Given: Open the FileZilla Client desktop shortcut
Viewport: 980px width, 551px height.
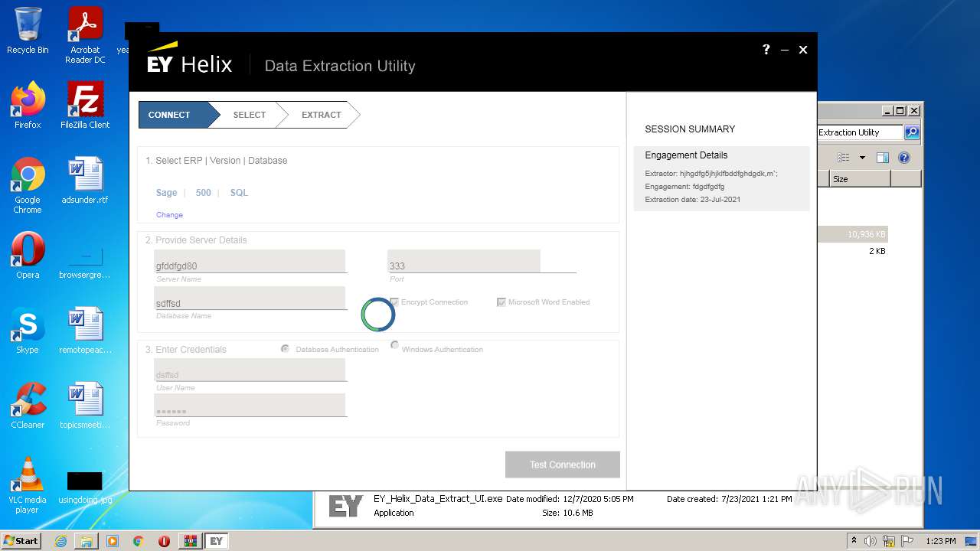Looking at the screenshot, I should point(85,105).
